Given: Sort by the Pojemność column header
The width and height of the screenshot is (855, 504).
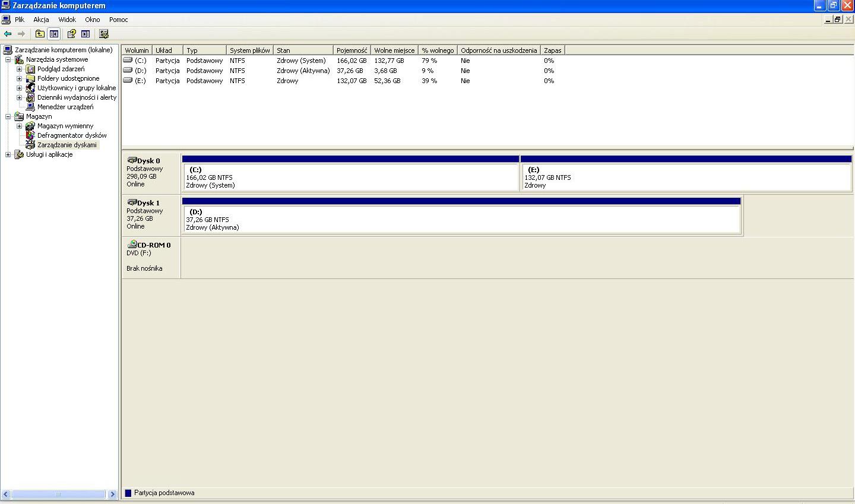Looking at the screenshot, I should (x=351, y=50).
